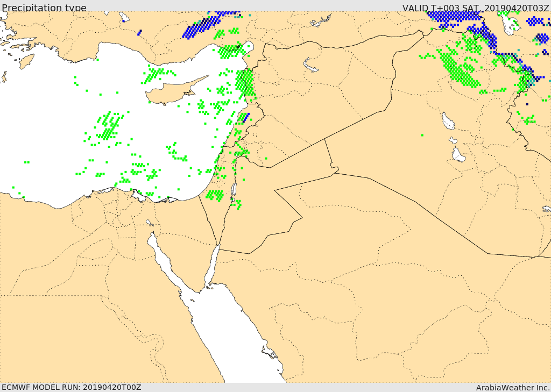Click the Dead Sea on the map
Screen dimensions: 551x392
click(x=234, y=190)
